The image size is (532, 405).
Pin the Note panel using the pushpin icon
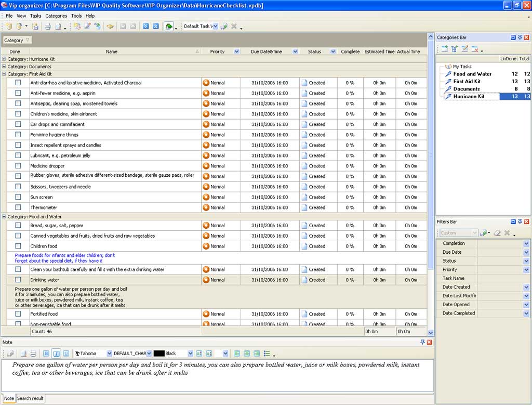[x=422, y=342]
